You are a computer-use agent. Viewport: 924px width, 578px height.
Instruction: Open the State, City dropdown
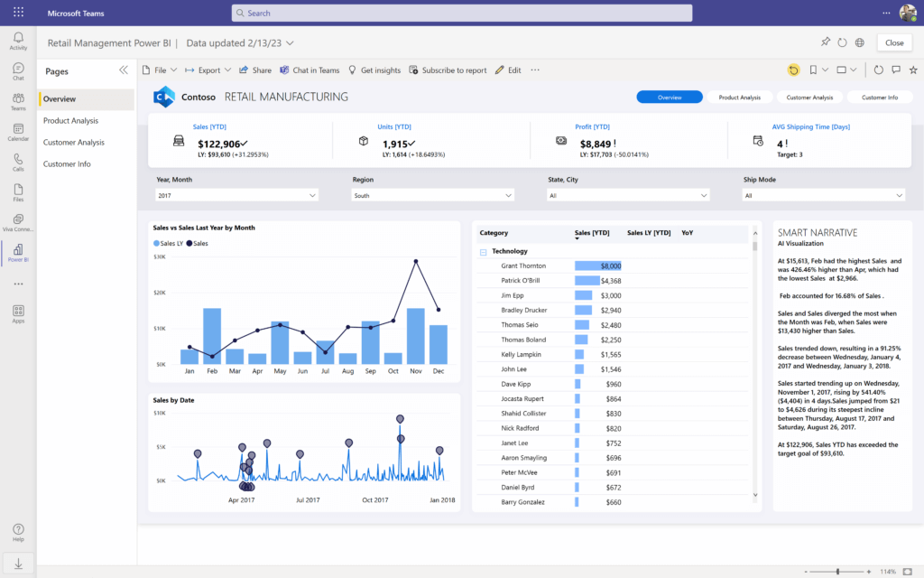(628, 195)
